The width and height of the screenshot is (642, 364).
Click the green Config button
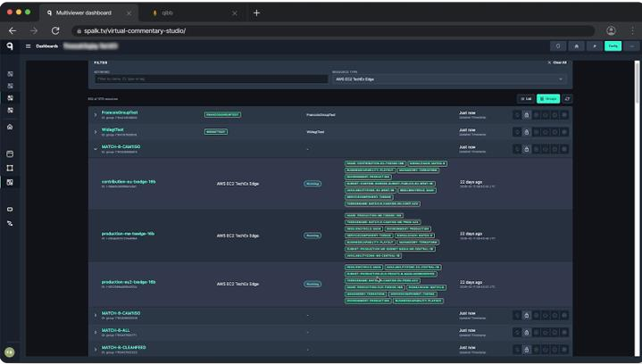click(613, 46)
